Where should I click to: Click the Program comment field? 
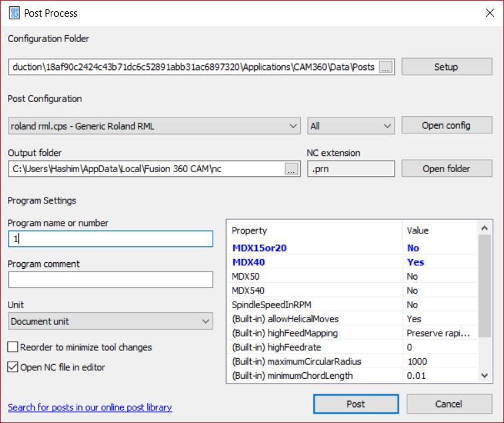click(x=111, y=280)
